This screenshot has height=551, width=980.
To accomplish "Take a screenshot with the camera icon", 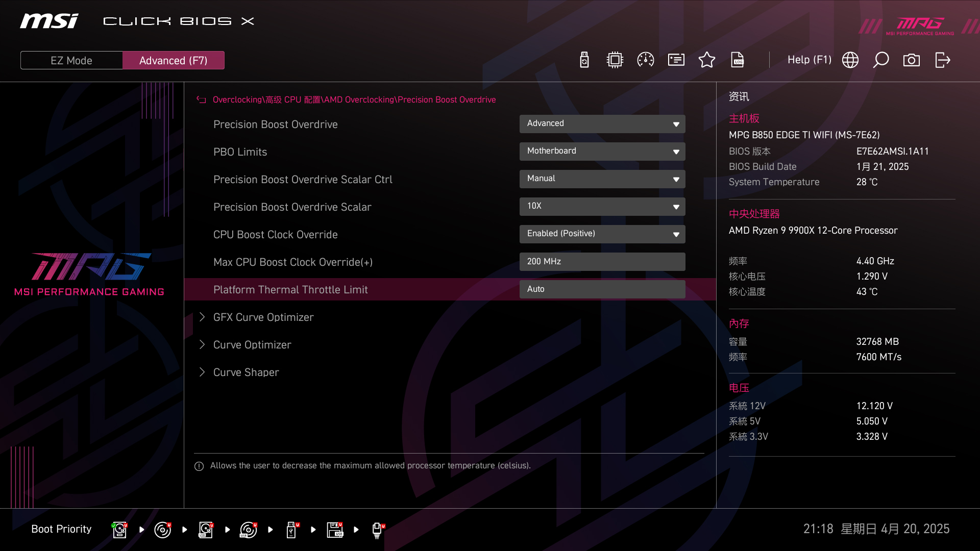I will 912,60.
